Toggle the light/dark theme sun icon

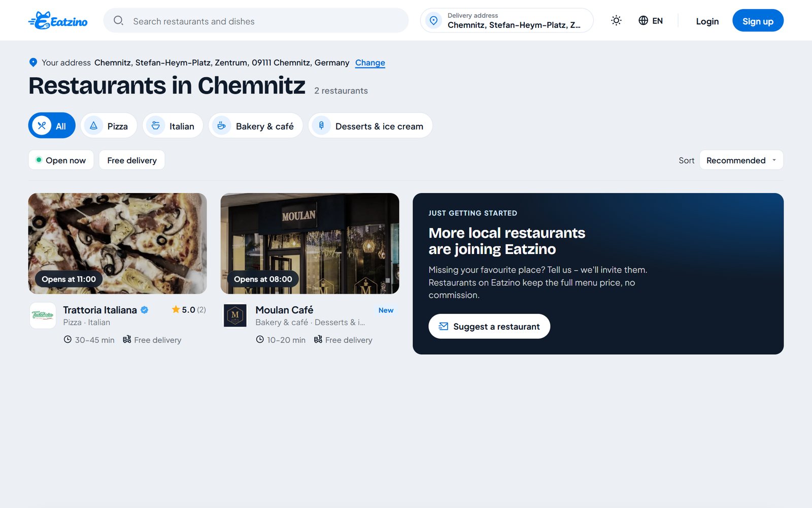(x=616, y=20)
